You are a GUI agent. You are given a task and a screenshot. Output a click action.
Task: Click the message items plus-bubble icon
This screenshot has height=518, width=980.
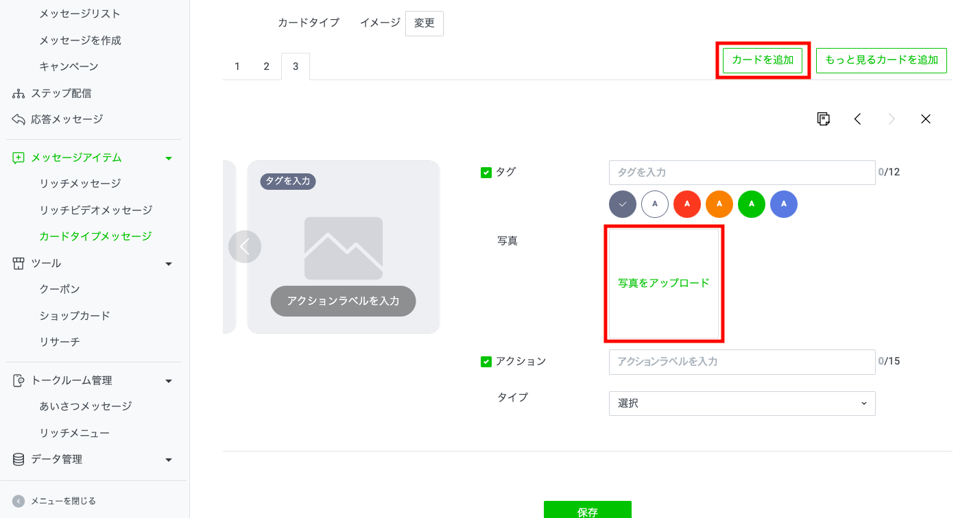coord(19,158)
